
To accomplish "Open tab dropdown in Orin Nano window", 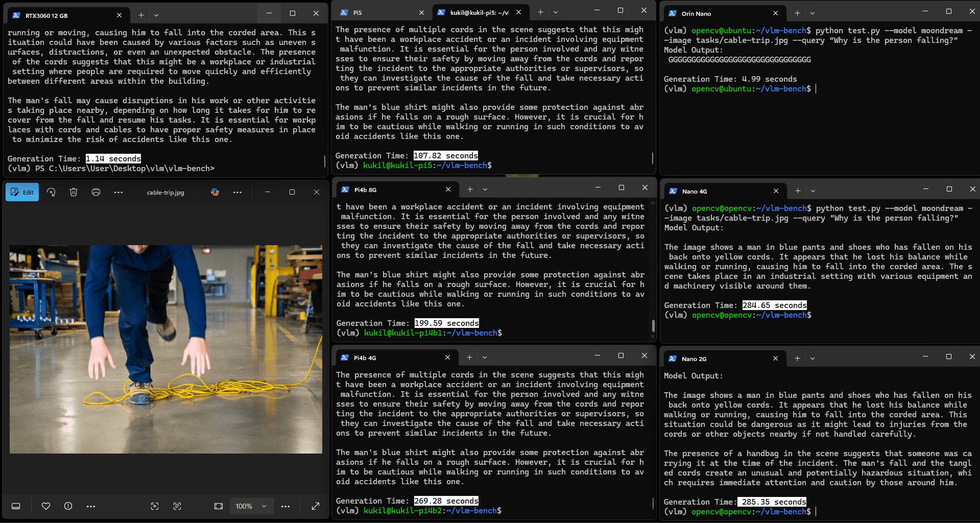I will pyautogui.click(x=812, y=13).
